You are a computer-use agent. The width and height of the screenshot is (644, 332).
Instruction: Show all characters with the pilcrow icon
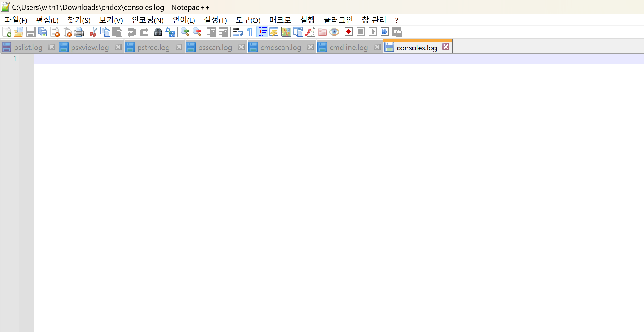tap(250, 32)
